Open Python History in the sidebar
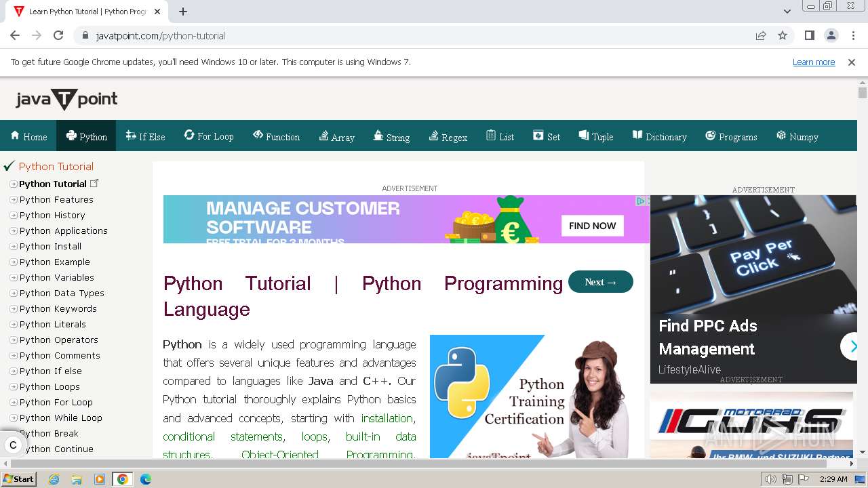868x488 pixels. click(x=52, y=215)
